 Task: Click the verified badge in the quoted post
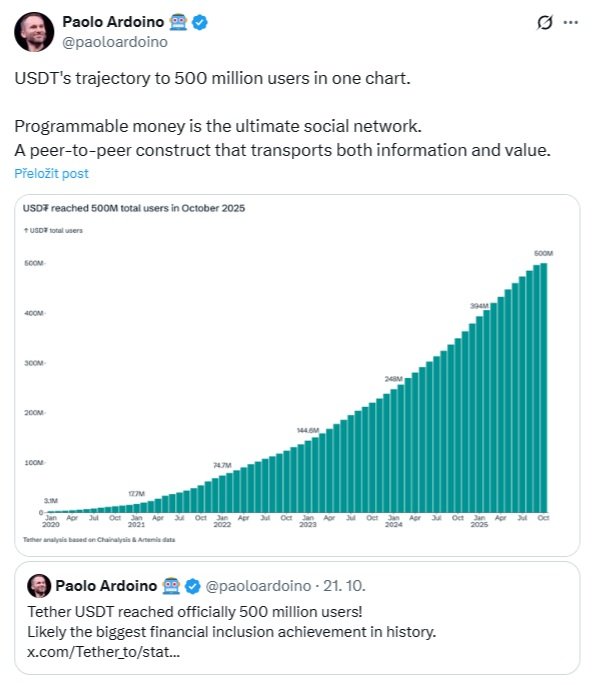point(193,586)
